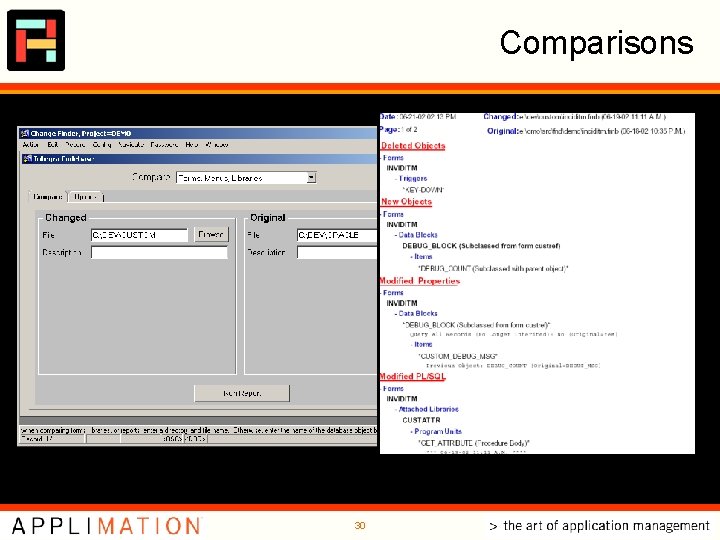This screenshot has width=720, height=540.
Task: Collapse Attached Libraries under Modified PL/SQL
Action: click(427, 409)
